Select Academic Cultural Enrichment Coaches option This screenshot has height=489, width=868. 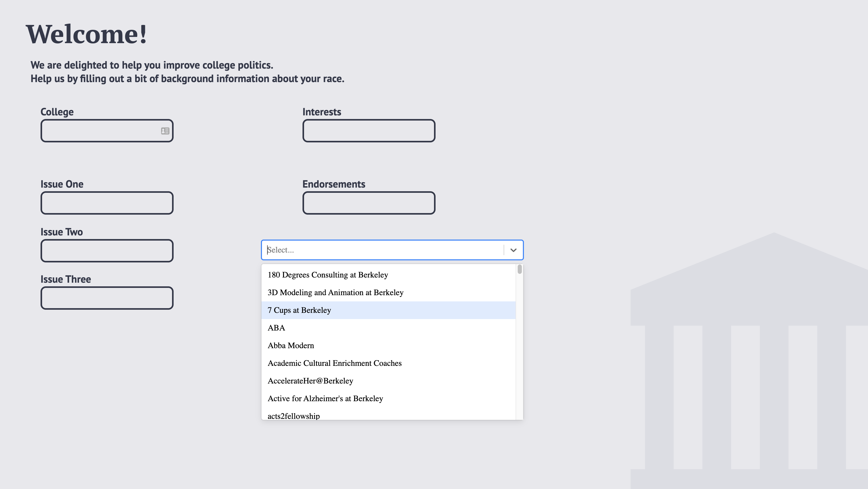click(x=334, y=364)
